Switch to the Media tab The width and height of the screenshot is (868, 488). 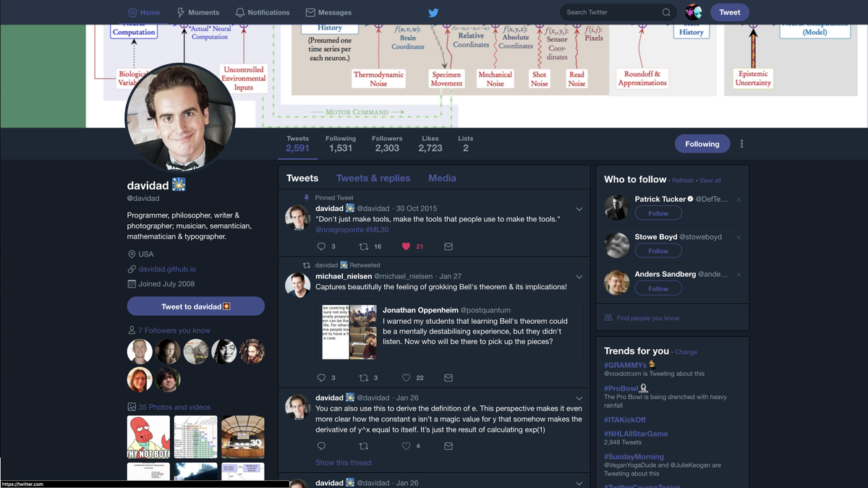coord(442,178)
